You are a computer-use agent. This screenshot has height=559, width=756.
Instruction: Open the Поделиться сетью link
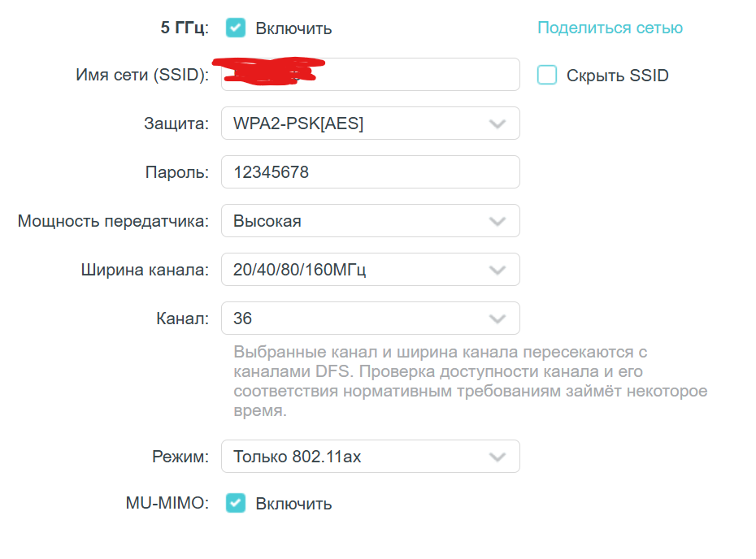tap(610, 28)
